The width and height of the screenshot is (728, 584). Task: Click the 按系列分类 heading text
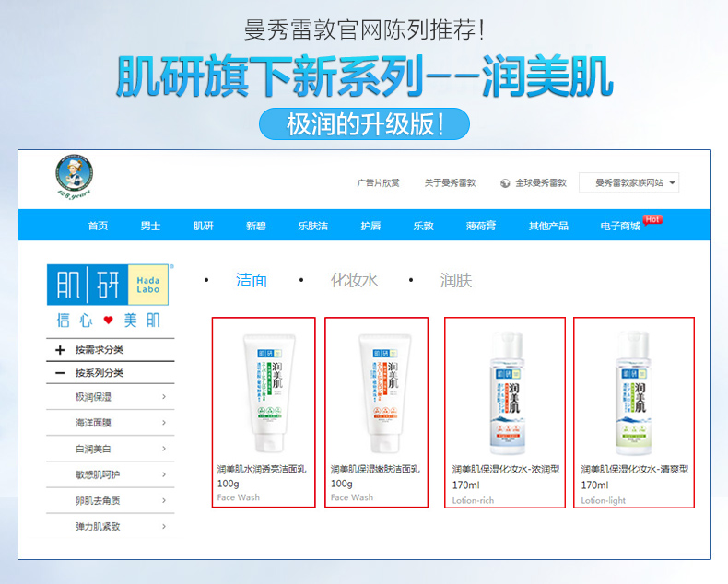tap(100, 373)
